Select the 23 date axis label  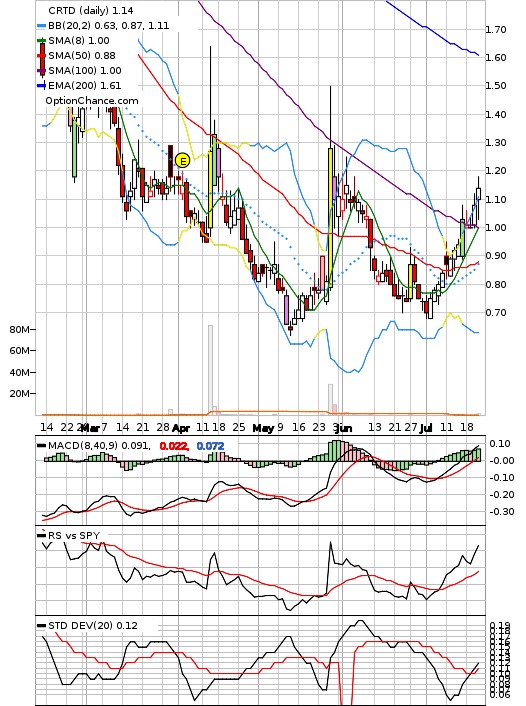(318, 427)
